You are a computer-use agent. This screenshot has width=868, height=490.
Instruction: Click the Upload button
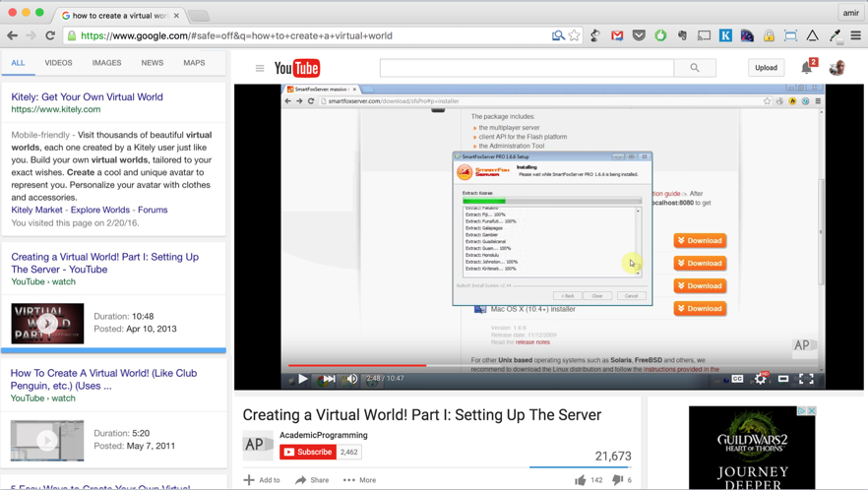tap(766, 68)
